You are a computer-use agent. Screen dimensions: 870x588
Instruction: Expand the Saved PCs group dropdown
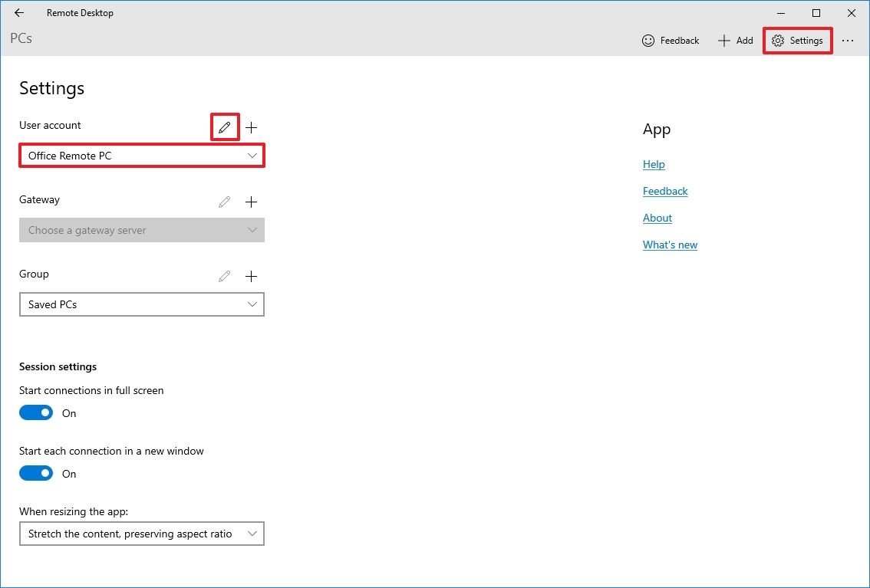tap(142, 304)
